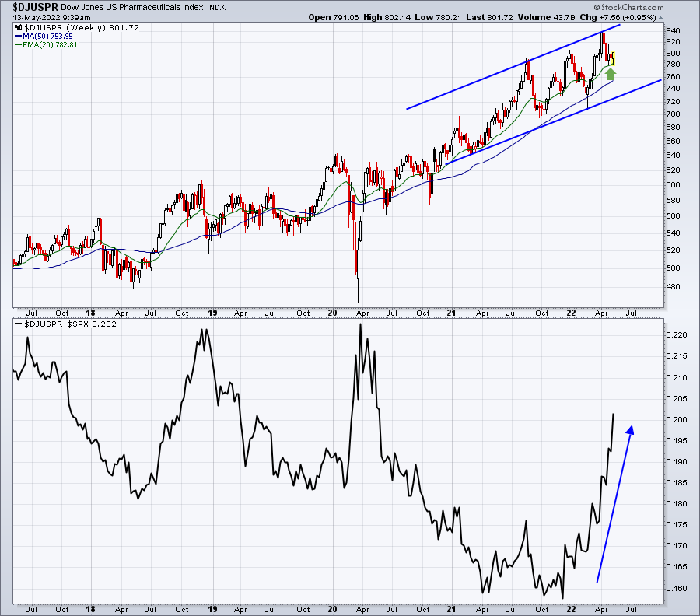Click the blue MA(50) line swatch

(x=19, y=36)
